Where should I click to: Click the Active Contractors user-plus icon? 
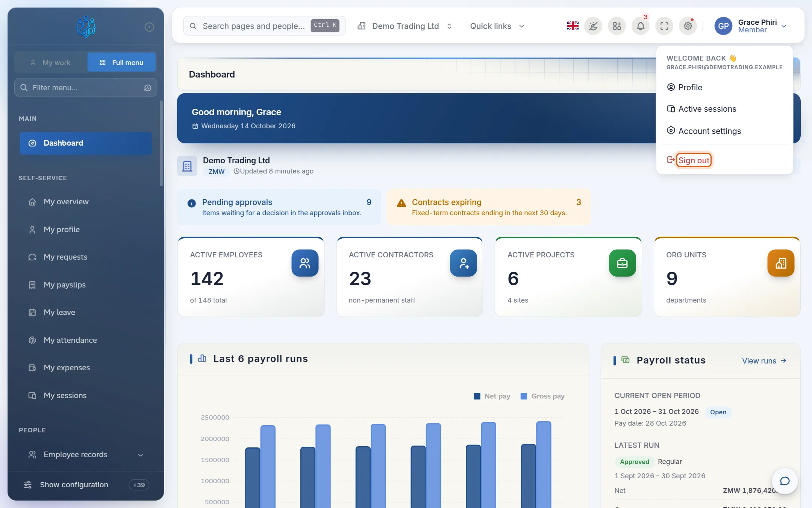(x=464, y=263)
